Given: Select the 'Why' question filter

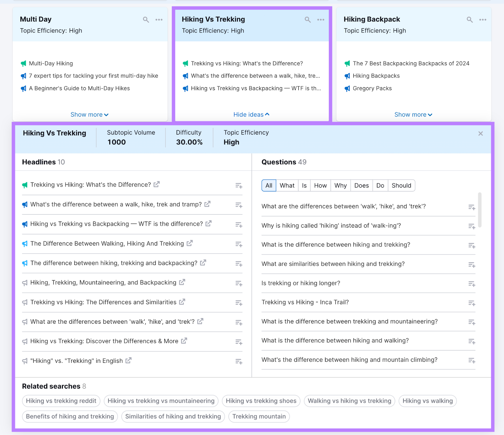Looking at the screenshot, I should pyautogui.click(x=340, y=185).
